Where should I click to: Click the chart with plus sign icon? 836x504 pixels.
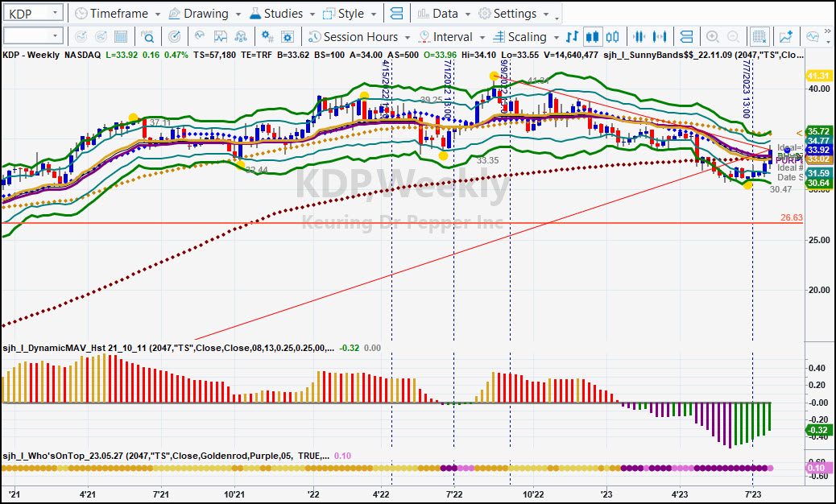click(x=786, y=37)
